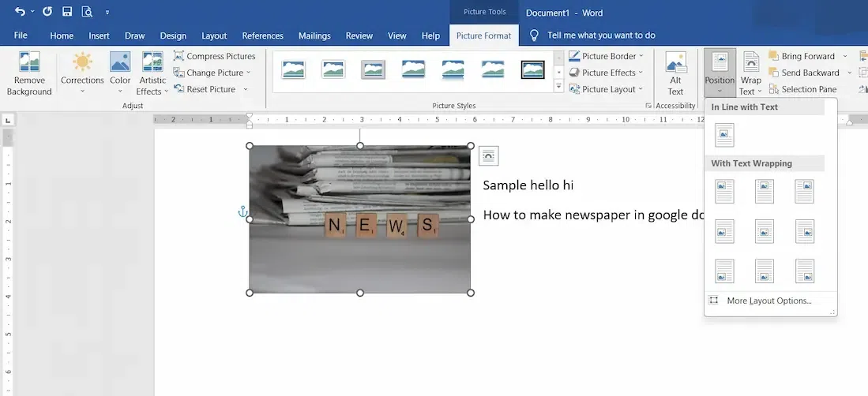Click the Compress Pictures button

(214, 56)
